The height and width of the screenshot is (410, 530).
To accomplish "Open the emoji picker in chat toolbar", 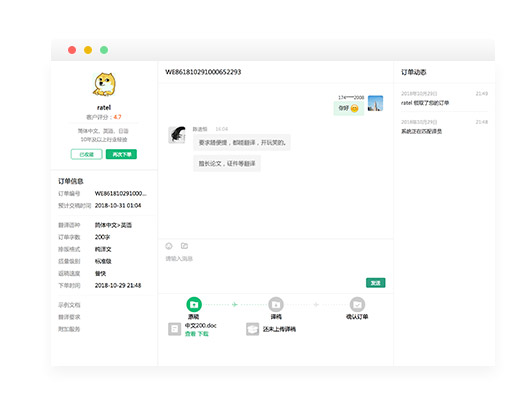I will click(x=169, y=246).
